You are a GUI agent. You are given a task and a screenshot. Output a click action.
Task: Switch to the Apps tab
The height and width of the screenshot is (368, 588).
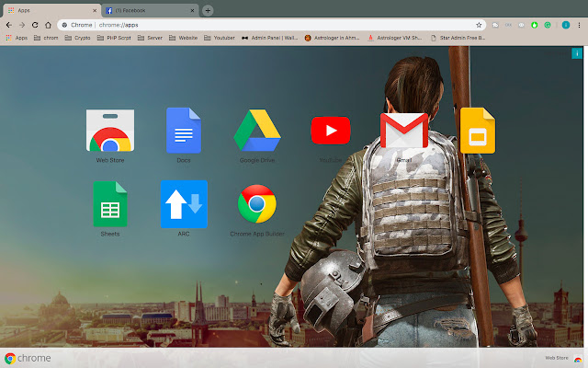[51, 10]
